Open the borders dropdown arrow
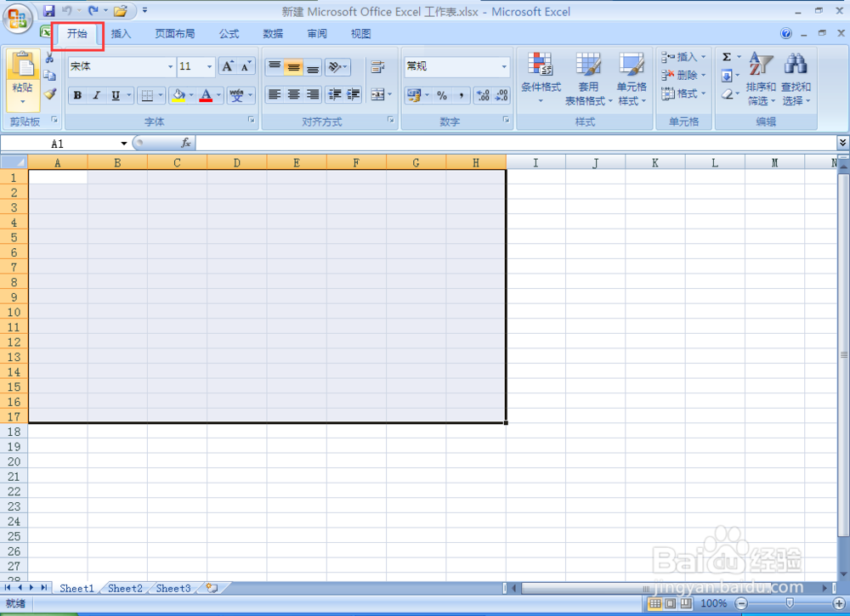 161,95
